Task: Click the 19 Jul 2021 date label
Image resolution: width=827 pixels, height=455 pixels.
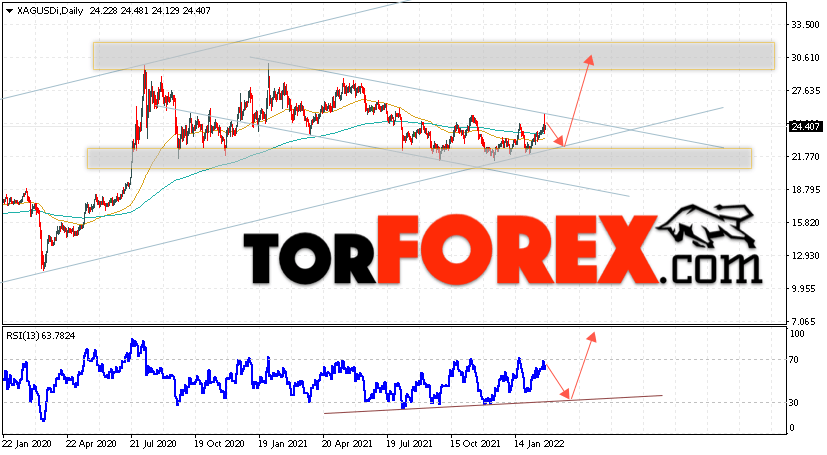Action: pos(409,444)
